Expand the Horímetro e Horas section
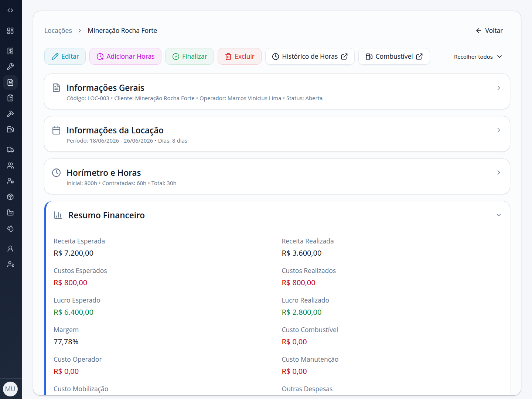 click(277, 177)
